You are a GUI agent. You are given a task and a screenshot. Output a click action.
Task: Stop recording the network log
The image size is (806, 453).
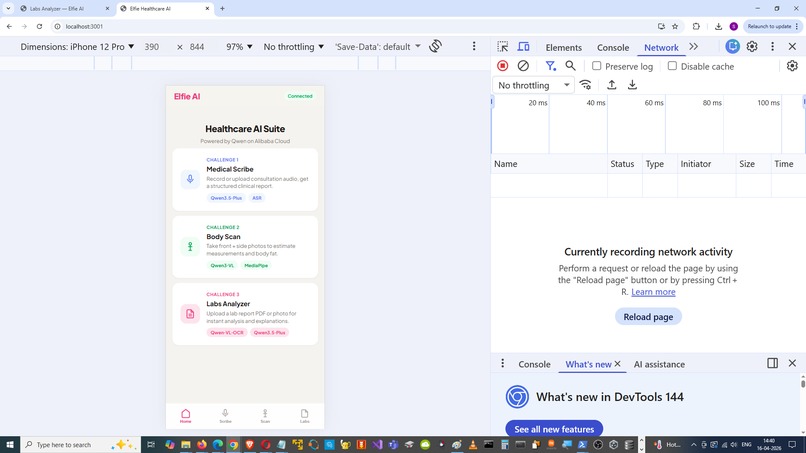click(x=503, y=66)
